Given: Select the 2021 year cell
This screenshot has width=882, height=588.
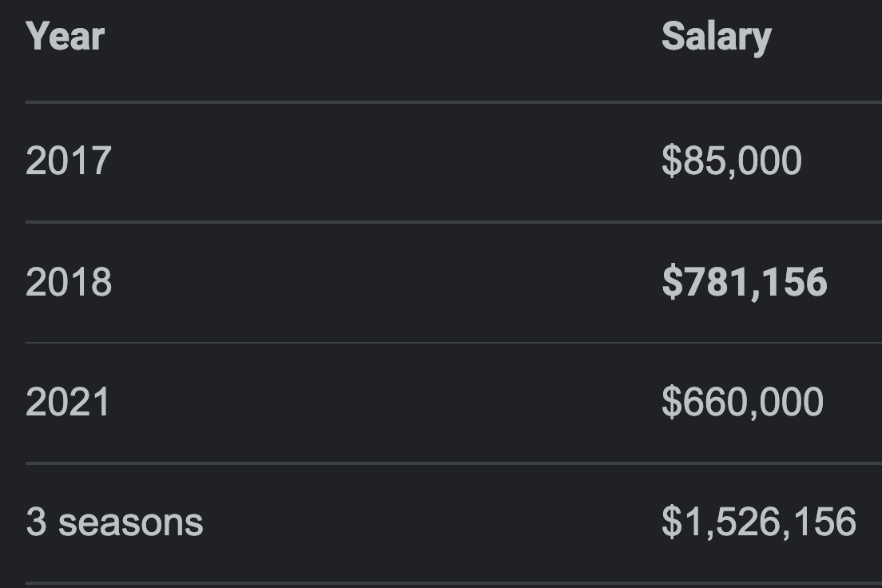Looking at the screenshot, I should 67,403.
